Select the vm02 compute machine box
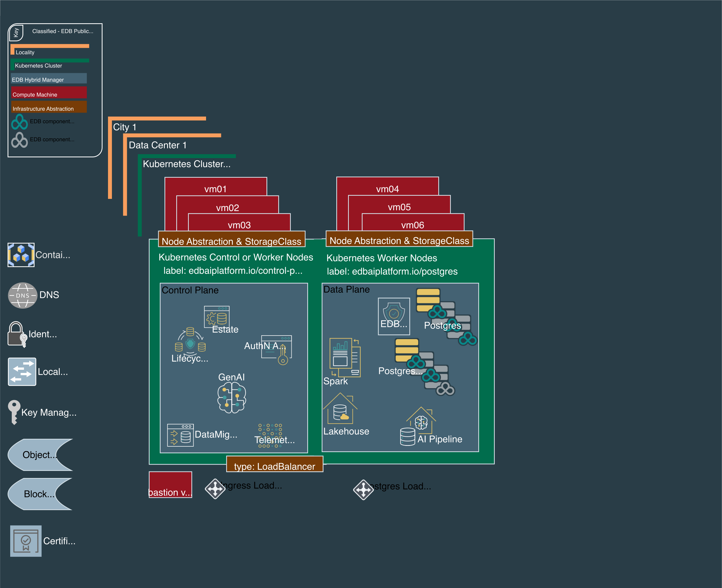 pyautogui.click(x=228, y=205)
